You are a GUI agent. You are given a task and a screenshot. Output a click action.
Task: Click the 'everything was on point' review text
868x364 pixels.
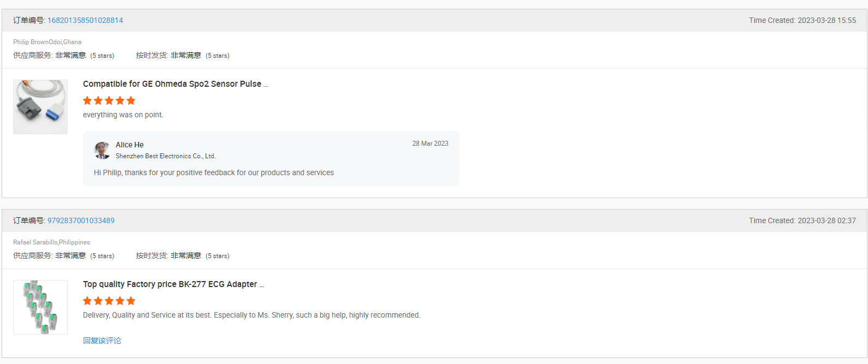[123, 115]
